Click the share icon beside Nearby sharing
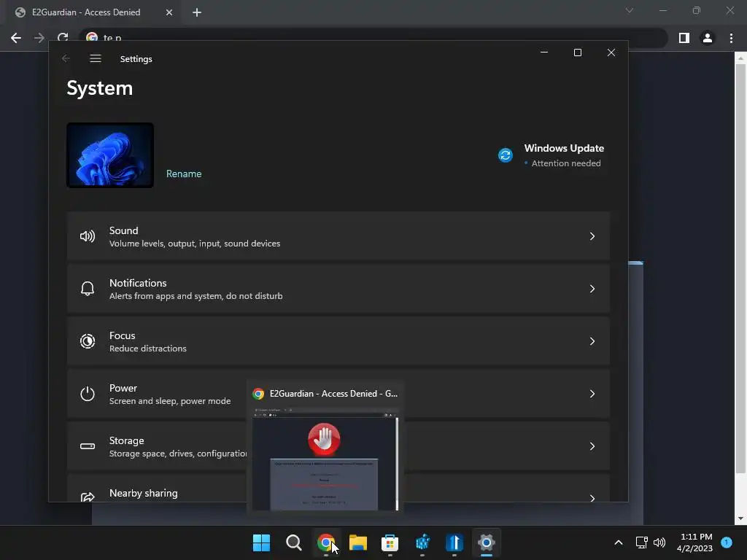The height and width of the screenshot is (560, 747). pos(88,497)
